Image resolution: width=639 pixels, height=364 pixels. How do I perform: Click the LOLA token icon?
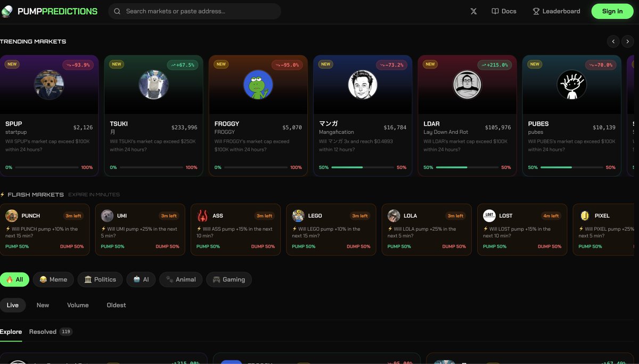[x=394, y=216]
